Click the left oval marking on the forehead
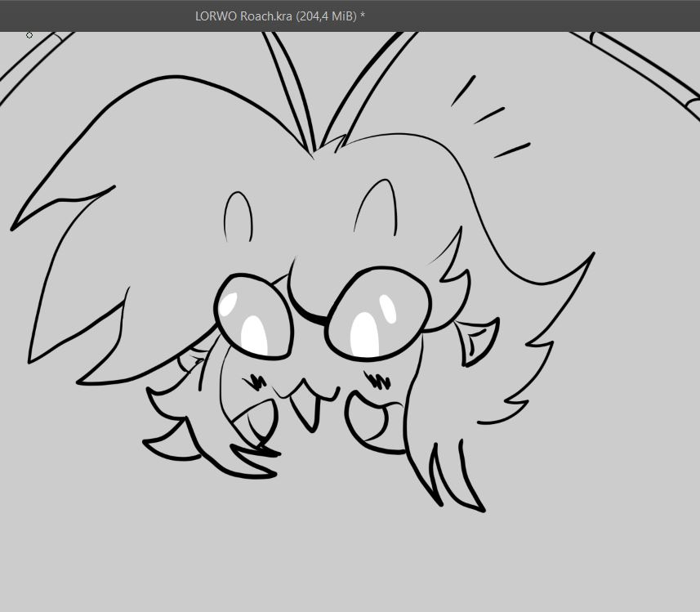700x612 pixels. (x=238, y=216)
